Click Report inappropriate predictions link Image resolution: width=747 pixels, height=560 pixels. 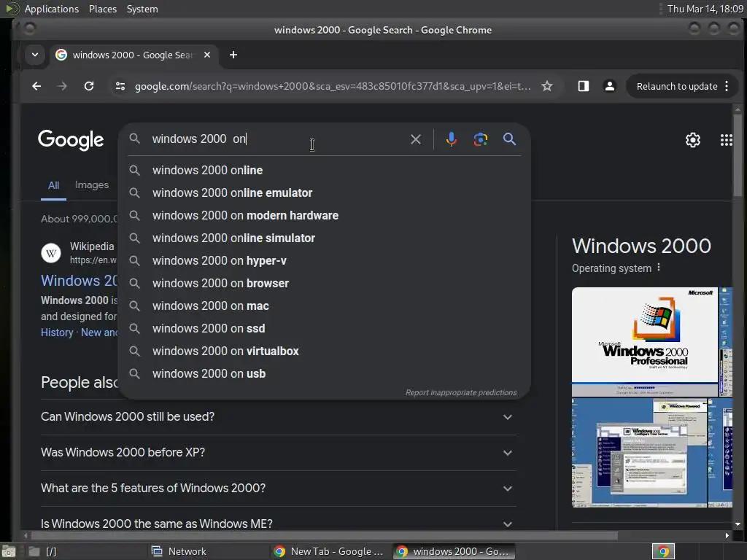pos(461,392)
